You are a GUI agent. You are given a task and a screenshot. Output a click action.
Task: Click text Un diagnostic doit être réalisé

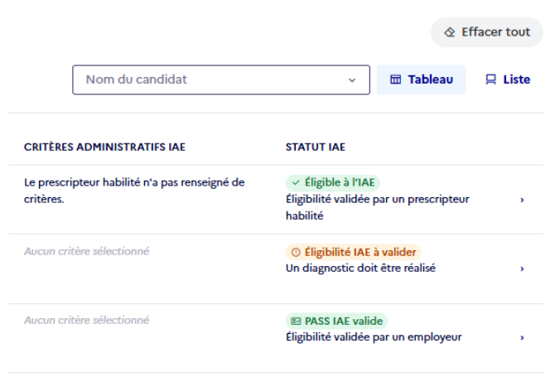point(360,269)
